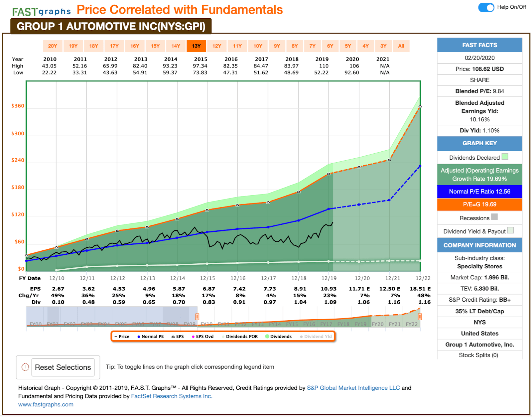532x417 pixels.
Task: Click the Recessions gray swatch in the Graph Key
Action: (x=494, y=217)
